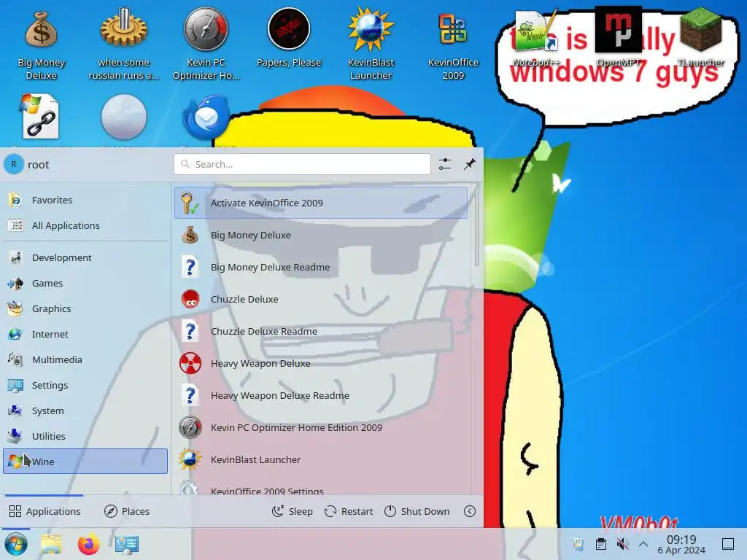Open the file manager in taskbar
This screenshot has width=747, height=560.
click(51, 544)
